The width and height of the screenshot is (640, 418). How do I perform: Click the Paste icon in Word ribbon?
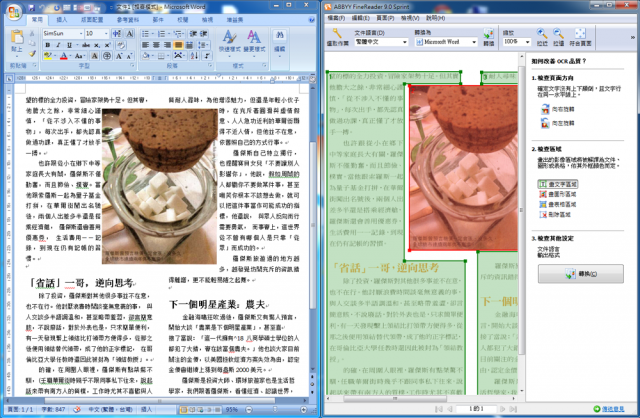(17, 38)
